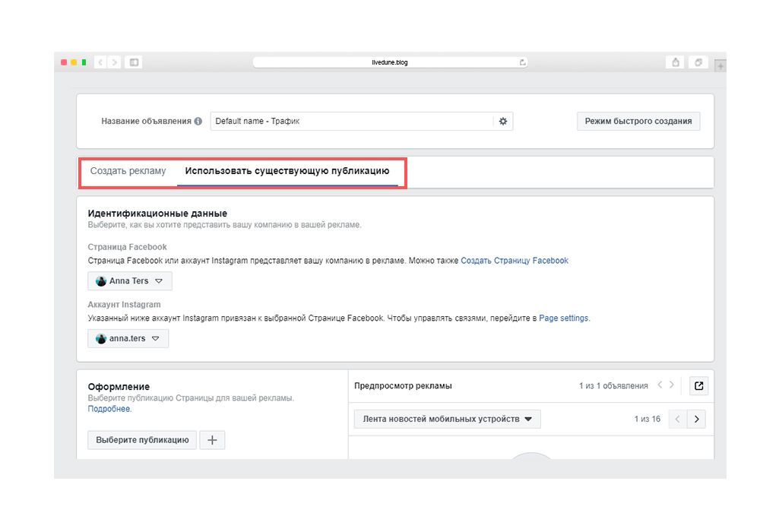Viewport: 760px width, 532px height.
Task: Go to next placement preview arrow
Action: click(697, 419)
